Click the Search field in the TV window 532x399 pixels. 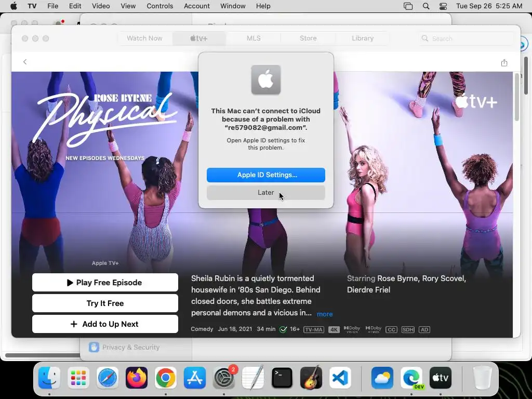click(466, 38)
